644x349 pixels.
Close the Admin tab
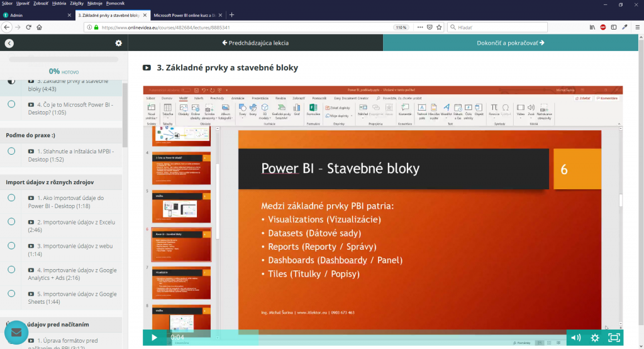pyautogui.click(x=69, y=15)
